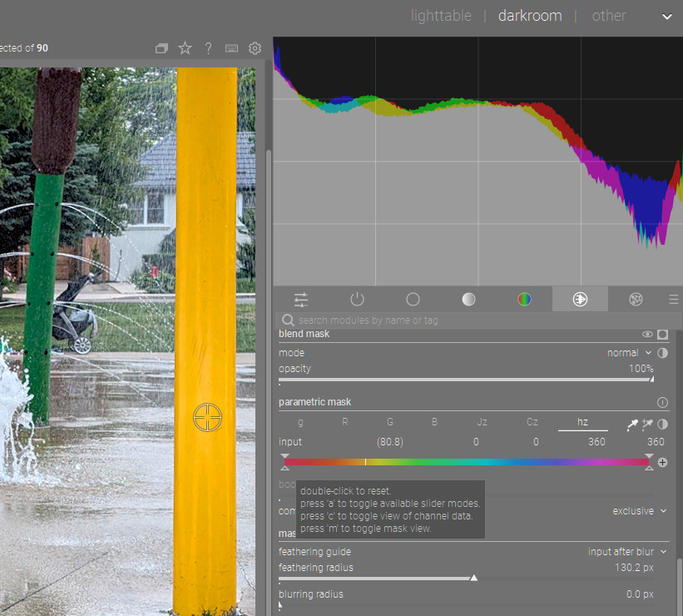Show only active modules power icon

(357, 300)
